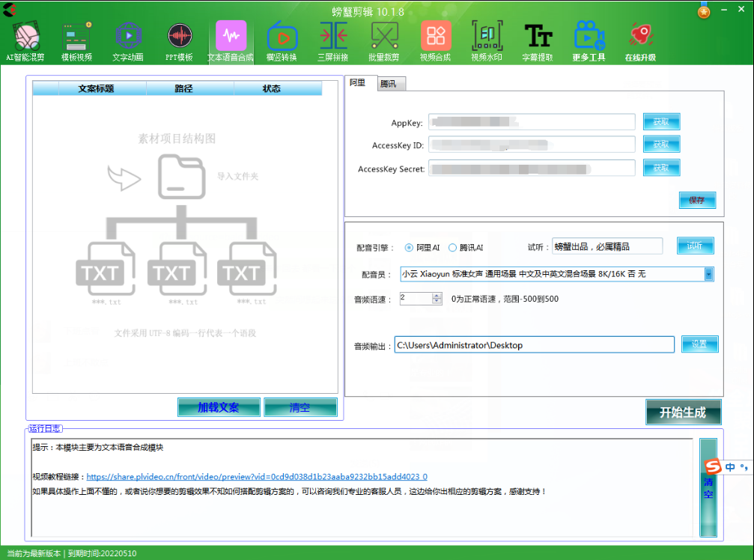Switch to the 横竖转换 tool
This screenshot has height=560, width=754.
pos(282,39)
